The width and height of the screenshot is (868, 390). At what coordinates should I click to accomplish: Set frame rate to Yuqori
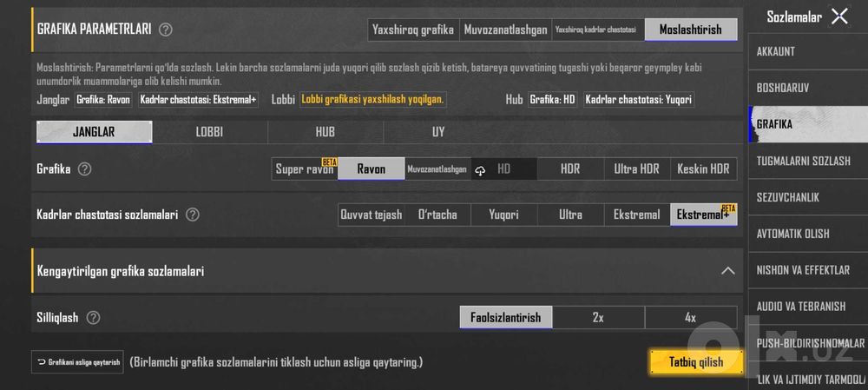pos(504,215)
